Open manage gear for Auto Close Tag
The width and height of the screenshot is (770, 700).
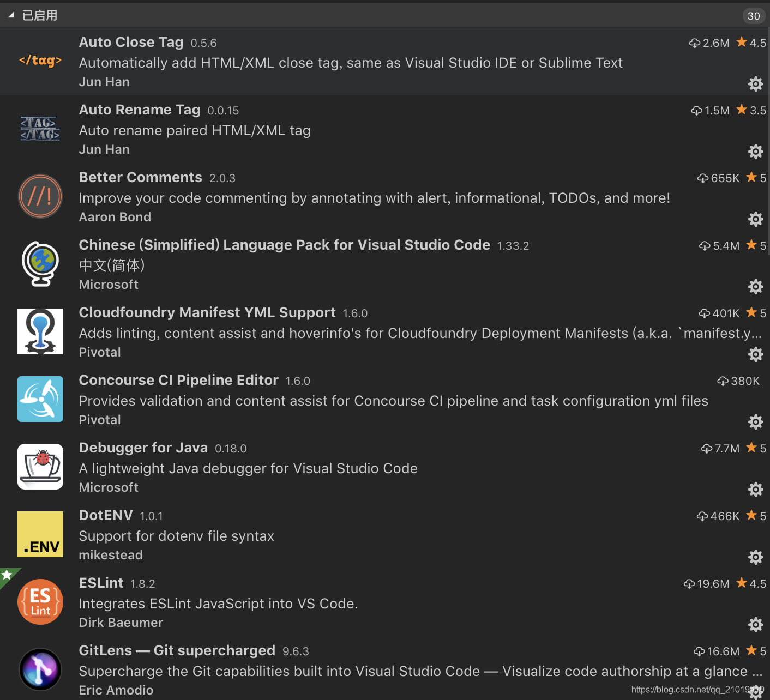pyautogui.click(x=755, y=83)
